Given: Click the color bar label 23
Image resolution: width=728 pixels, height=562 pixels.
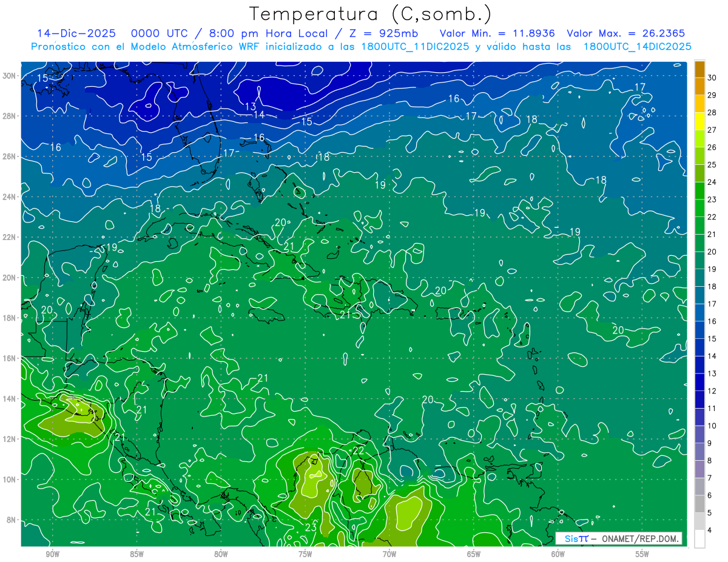Looking at the screenshot, I should coord(712,199).
